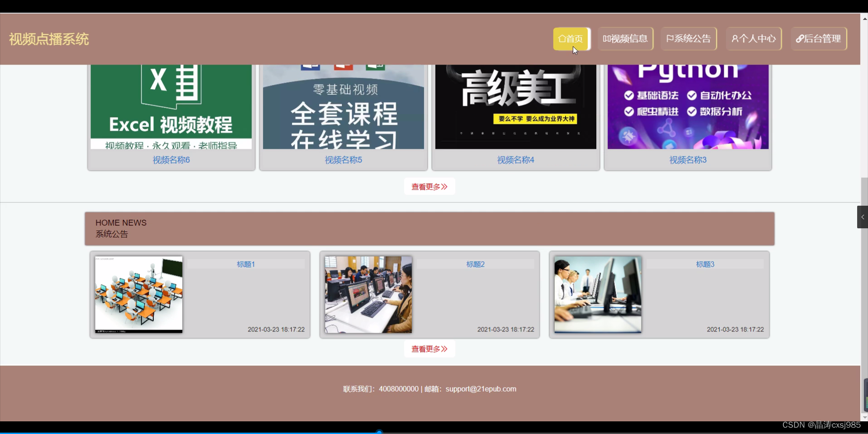
Task: Click the upper 查看更多 link under videos
Action: 429,186
